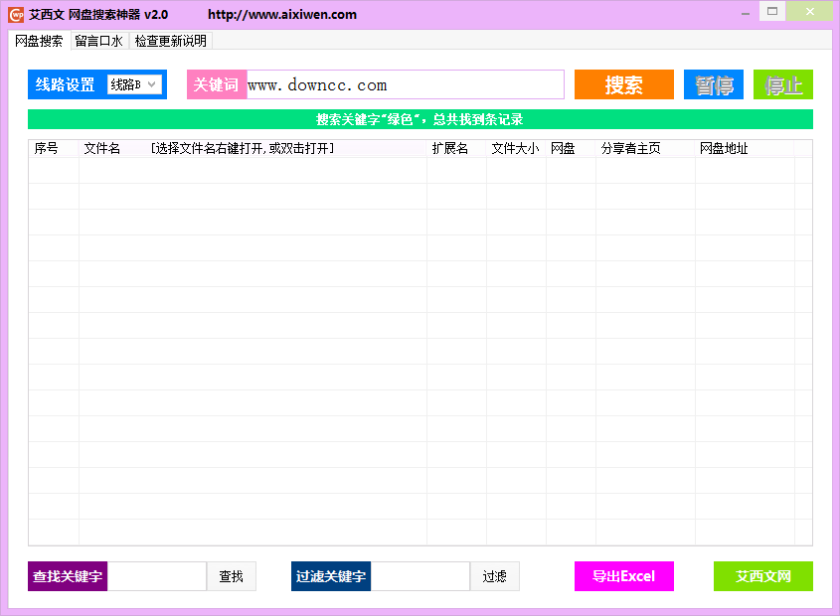
Task: Click the 过滤关键字 text input box
Action: pos(418,576)
